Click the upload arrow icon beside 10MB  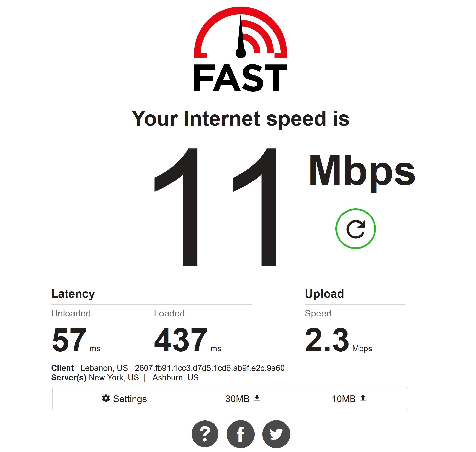[363, 398]
